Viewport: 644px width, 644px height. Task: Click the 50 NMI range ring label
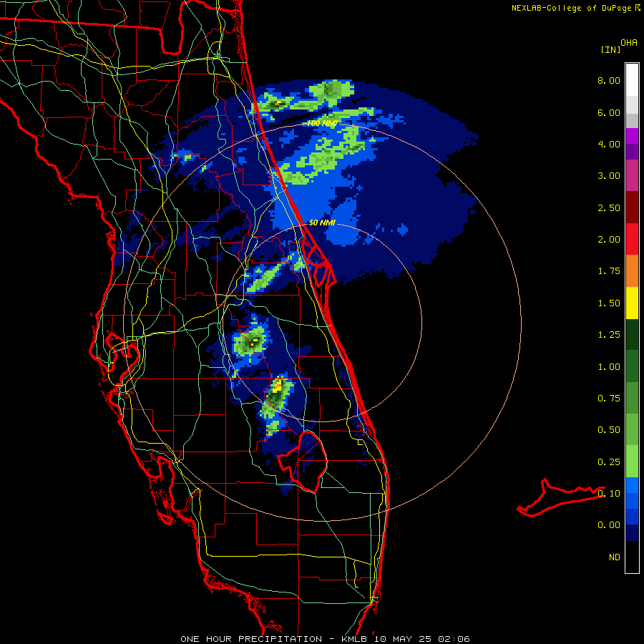(x=322, y=223)
